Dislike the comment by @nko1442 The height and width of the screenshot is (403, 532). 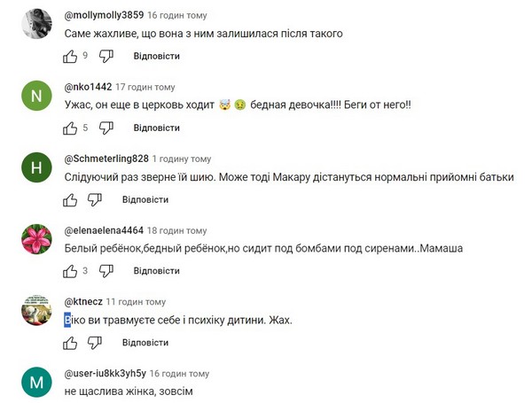[x=106, y=128]
